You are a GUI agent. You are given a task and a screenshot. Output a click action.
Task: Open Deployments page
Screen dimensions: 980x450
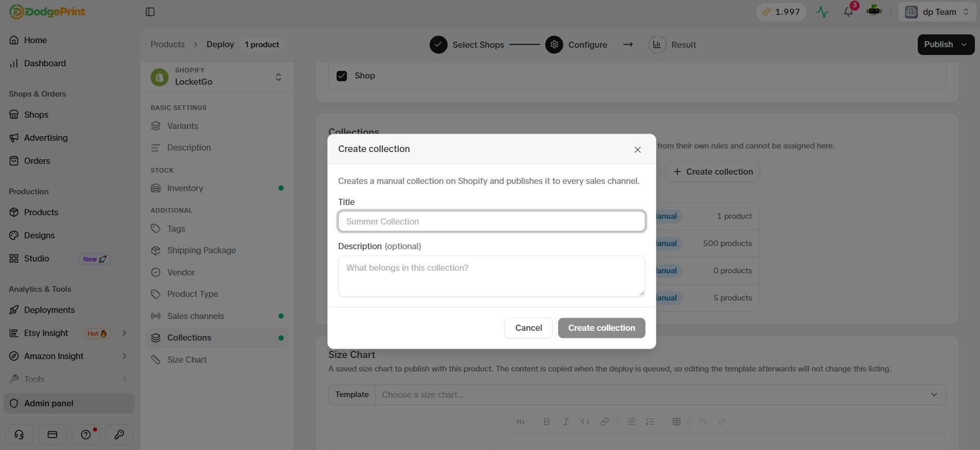[x=49, y=310]
